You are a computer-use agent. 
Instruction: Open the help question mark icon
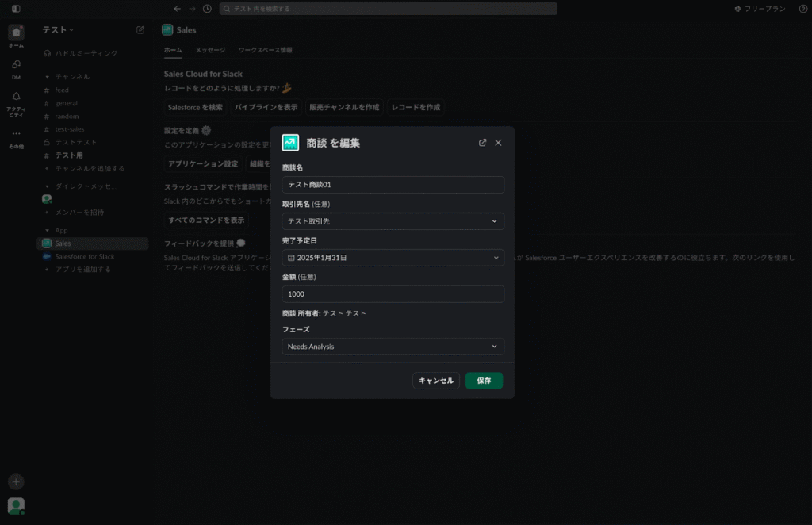coord(802,9)
